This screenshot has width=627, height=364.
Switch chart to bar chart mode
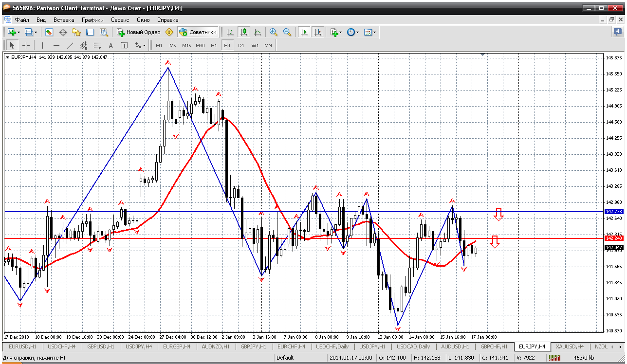coord(230,32)
